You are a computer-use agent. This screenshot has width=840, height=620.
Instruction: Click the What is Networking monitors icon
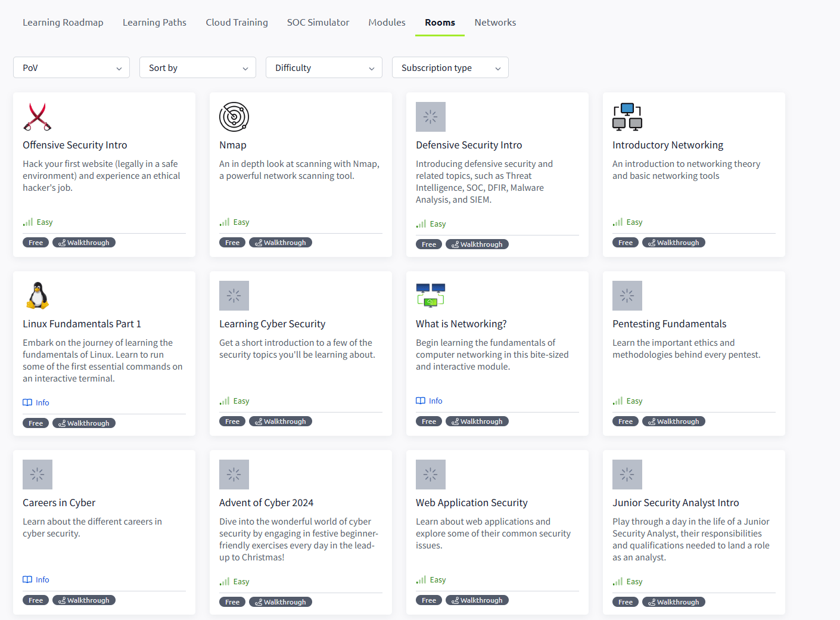click(x=430, y=296)
